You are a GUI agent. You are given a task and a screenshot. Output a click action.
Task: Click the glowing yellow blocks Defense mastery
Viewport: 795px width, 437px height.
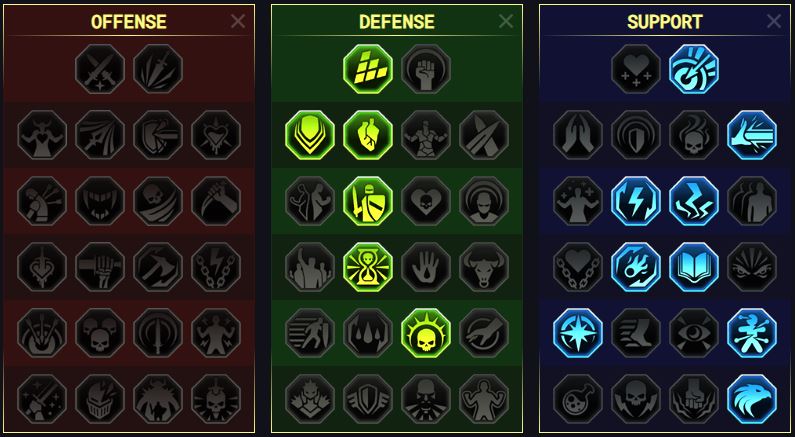(368, 68)
